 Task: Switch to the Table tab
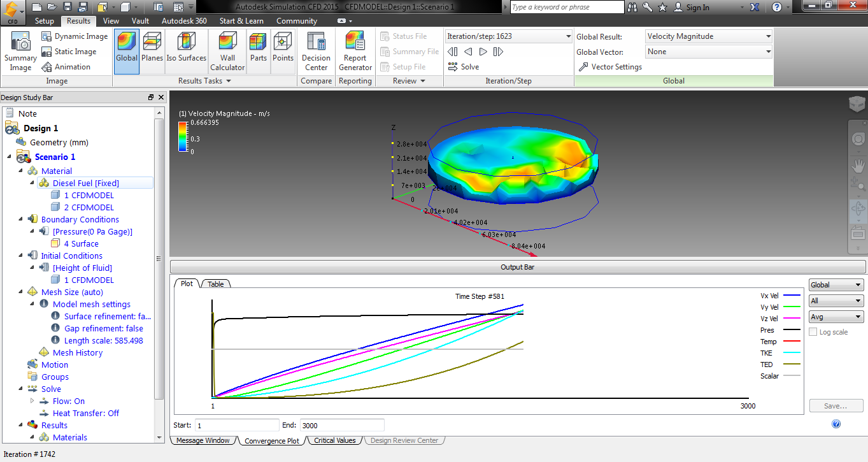pyautogui.click(x=215, y=284)
